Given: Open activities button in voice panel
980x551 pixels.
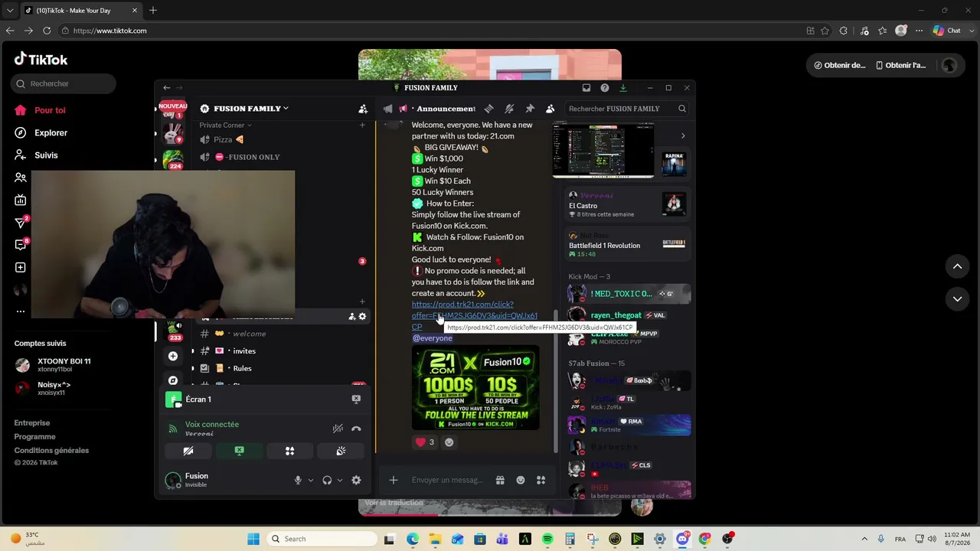Looking at the screenshot, I should coord(289,452).
